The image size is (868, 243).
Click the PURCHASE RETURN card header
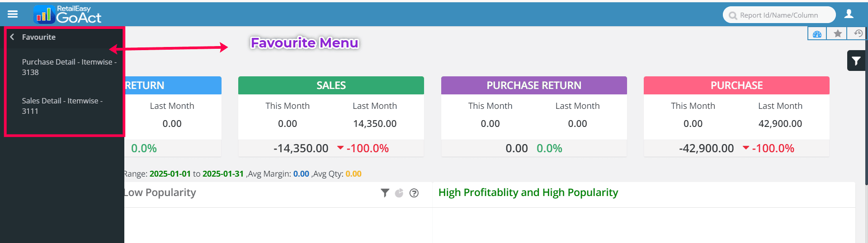click(534, 85)
